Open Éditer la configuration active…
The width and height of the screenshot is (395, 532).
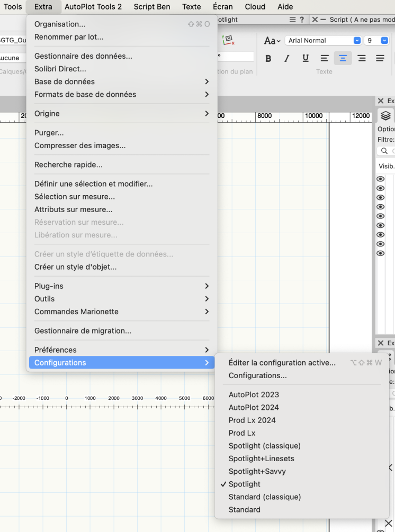coord(282,363)
